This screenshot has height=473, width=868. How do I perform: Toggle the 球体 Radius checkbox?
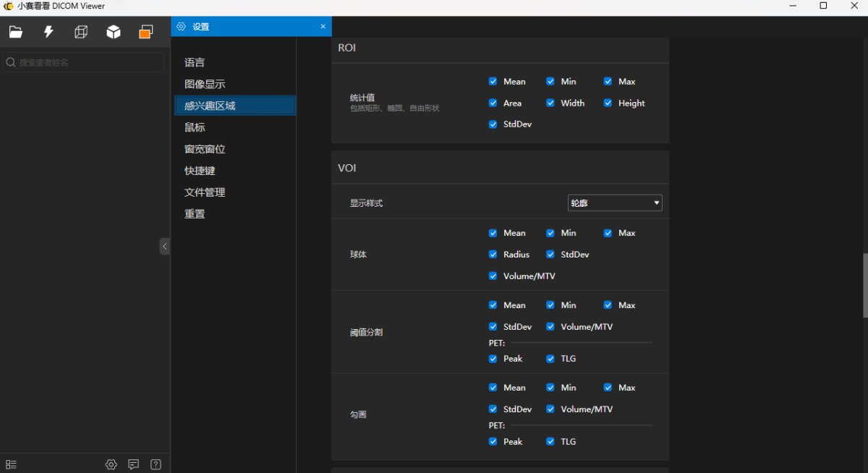(x=493, y=255)
